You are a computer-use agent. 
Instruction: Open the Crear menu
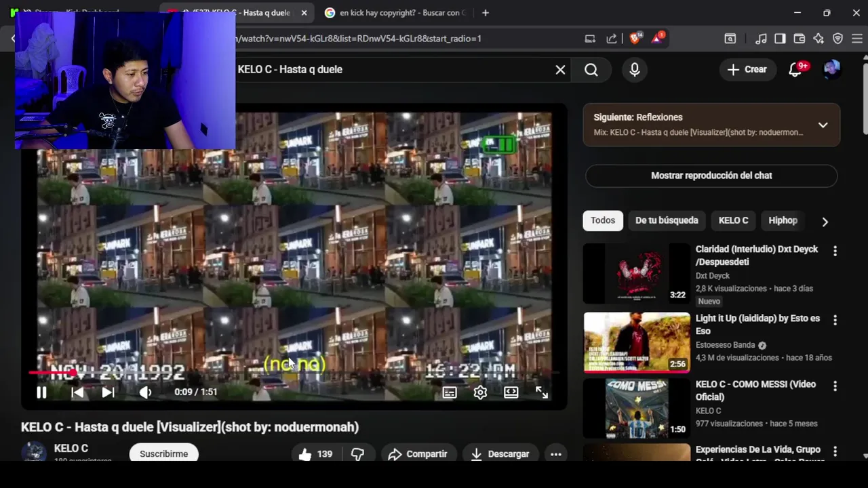[x=747, y=69]
